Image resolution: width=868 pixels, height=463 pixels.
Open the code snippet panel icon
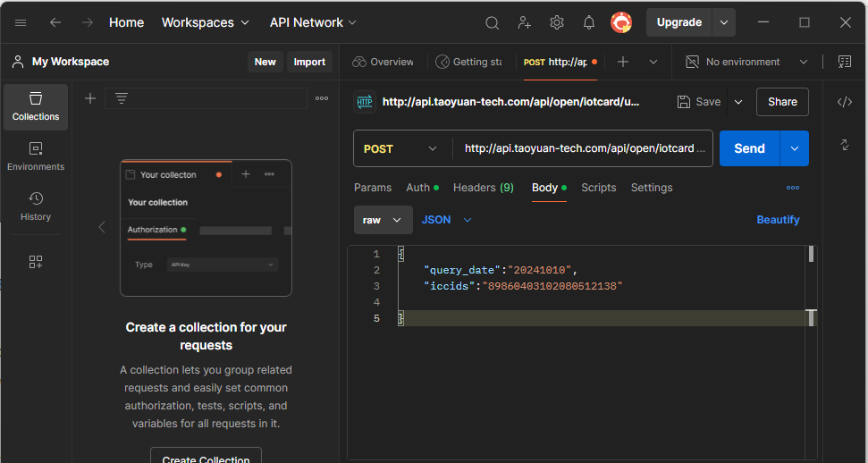[x=844, y=102]
